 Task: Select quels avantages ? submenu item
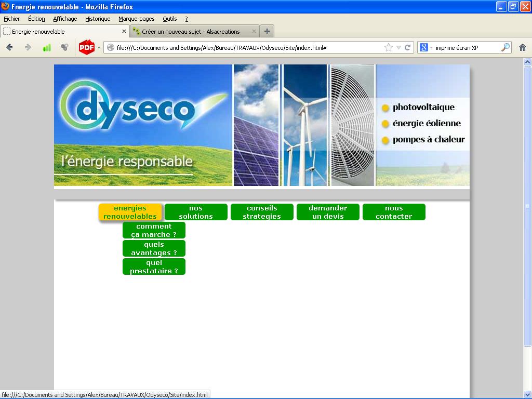click(x=154, y=249)
